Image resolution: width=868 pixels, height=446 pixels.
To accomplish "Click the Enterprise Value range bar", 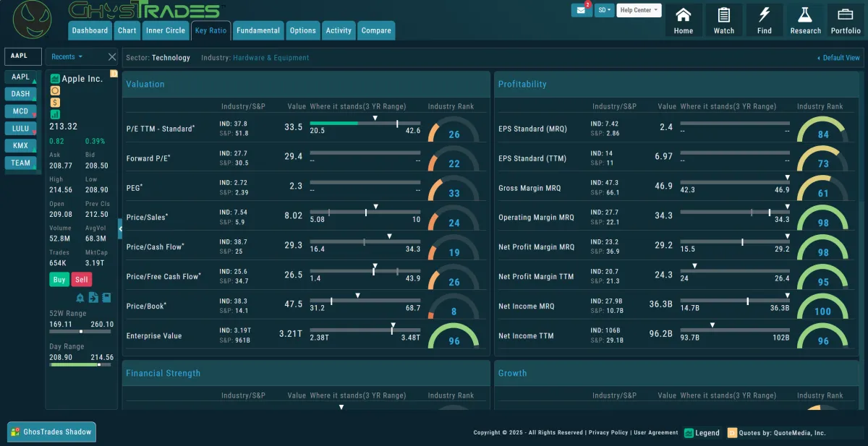I will 365,330.
